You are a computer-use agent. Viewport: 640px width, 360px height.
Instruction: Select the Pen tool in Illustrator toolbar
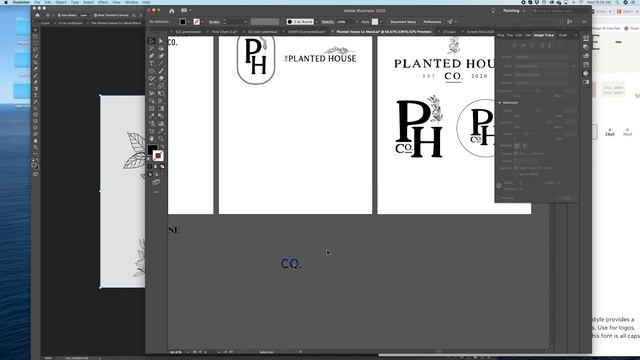pos(151,56)
